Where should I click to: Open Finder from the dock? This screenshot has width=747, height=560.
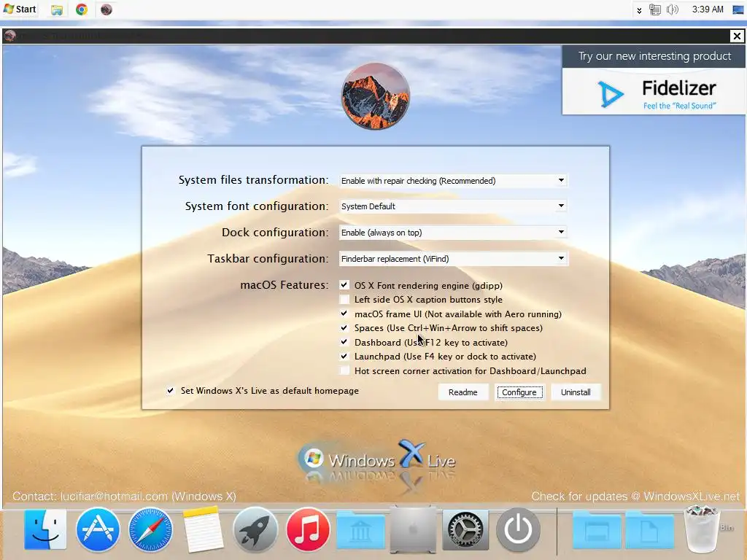click(x=45, y=529)
